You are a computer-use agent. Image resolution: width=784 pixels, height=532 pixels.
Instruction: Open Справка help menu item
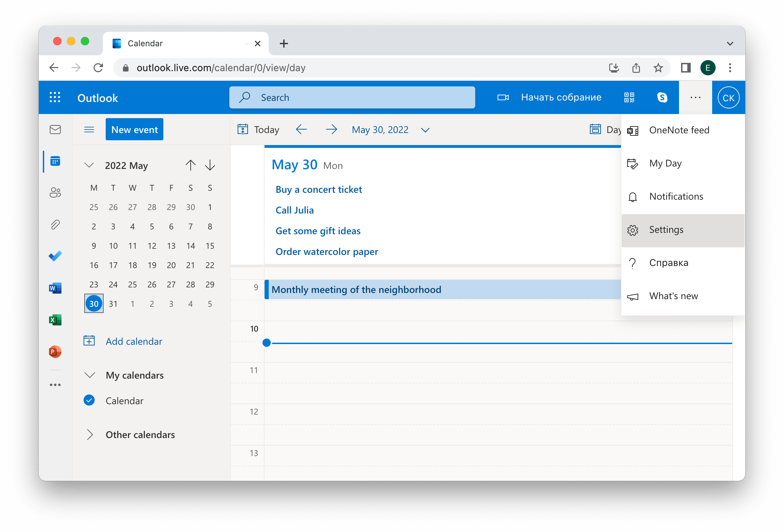(x=683, y=263)
